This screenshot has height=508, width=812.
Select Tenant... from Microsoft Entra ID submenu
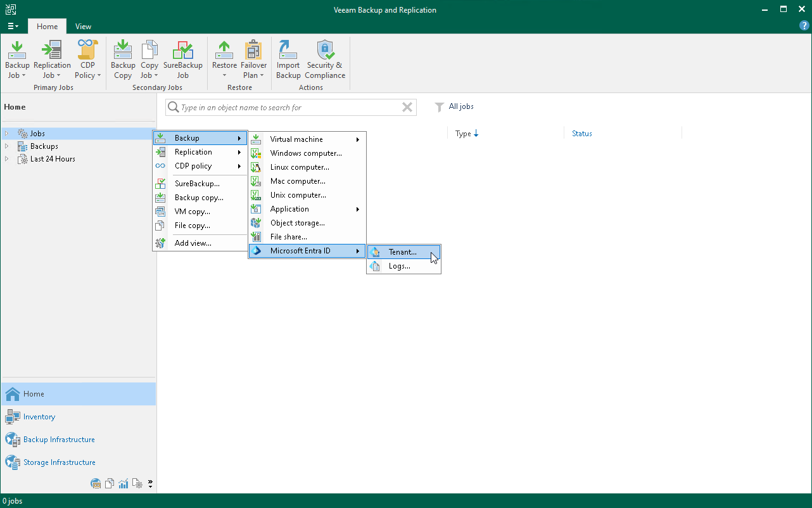(403, 252)
